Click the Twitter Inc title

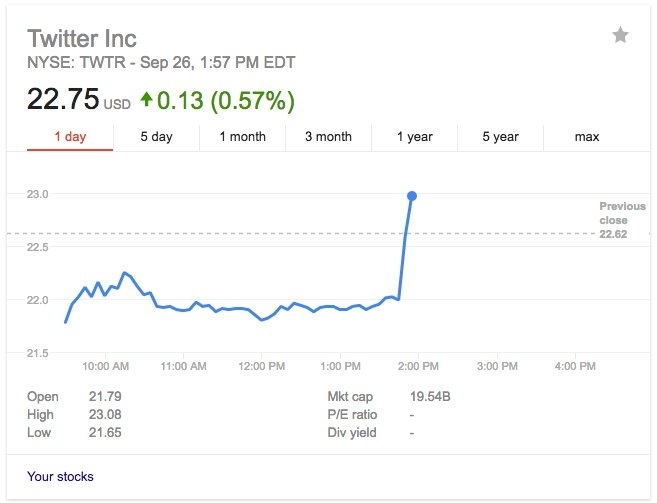click(82, 38)
